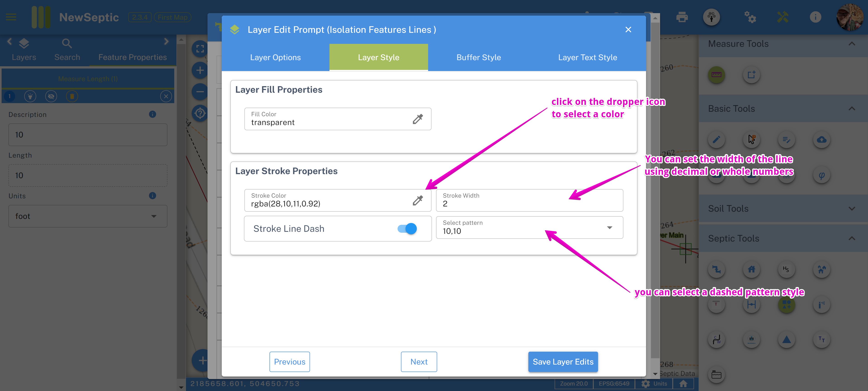
Task: Pick fill color with the dropper icon
Action: [x=417, y=119]
